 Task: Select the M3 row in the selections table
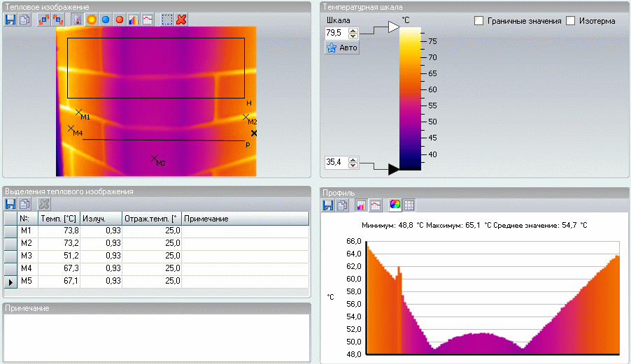point(27,256)
